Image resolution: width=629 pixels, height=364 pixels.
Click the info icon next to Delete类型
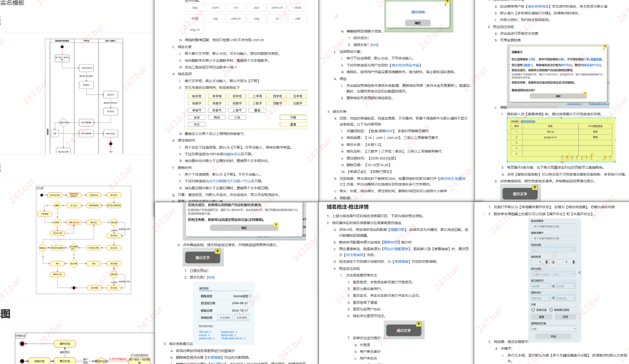pyautogui.click(x=250, y=296)
